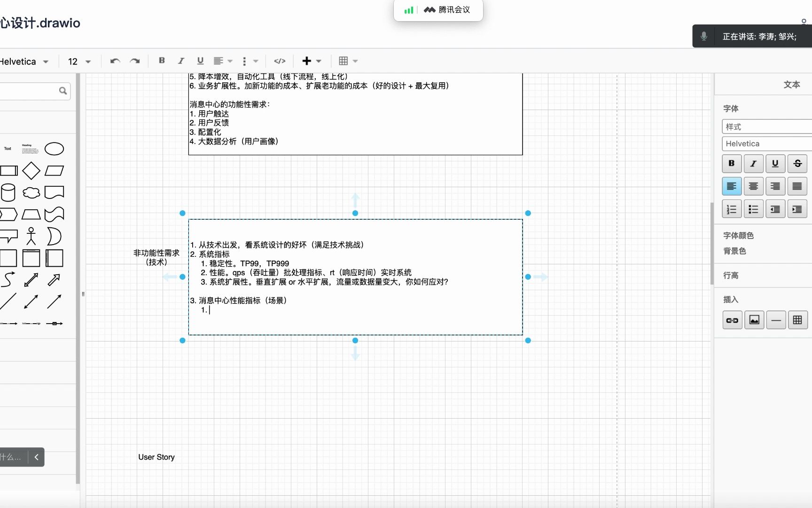Click the shape search magnifier icon
Screen dimensions: 812x508
(x=63, y=91)
